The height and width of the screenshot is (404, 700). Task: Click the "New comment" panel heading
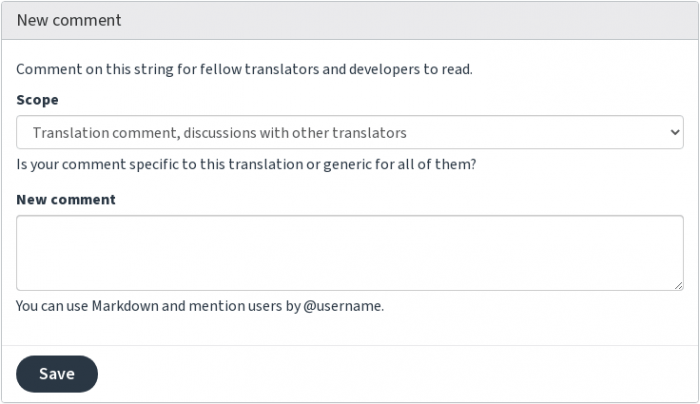tap(69, 20)
